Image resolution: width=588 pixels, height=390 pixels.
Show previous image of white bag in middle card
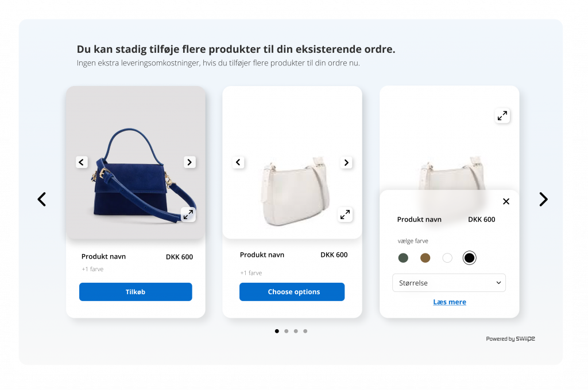pos(238,162)
